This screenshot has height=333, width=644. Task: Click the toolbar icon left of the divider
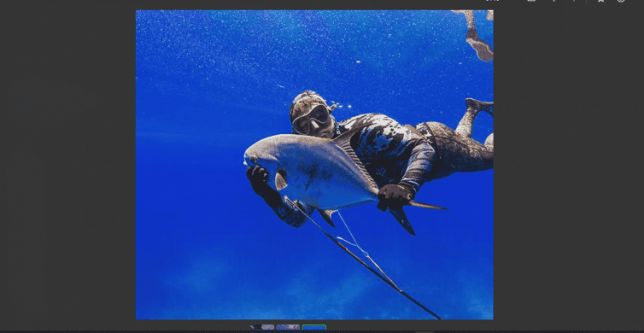pyautogui.click(x=575, y=1)
